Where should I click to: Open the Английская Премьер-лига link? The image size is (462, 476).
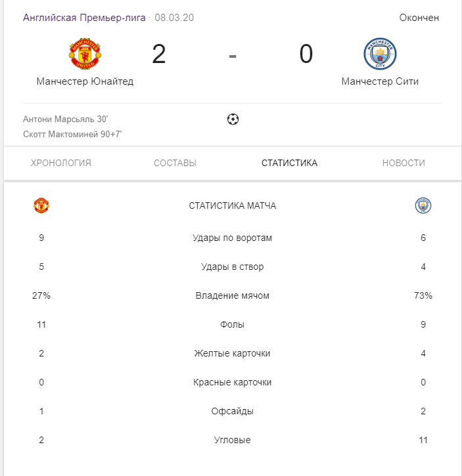[x=84, y=18]
